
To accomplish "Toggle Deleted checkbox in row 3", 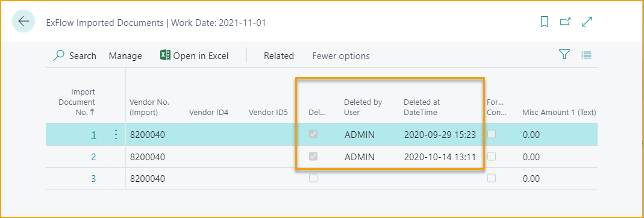I will [x=313, y=178].
